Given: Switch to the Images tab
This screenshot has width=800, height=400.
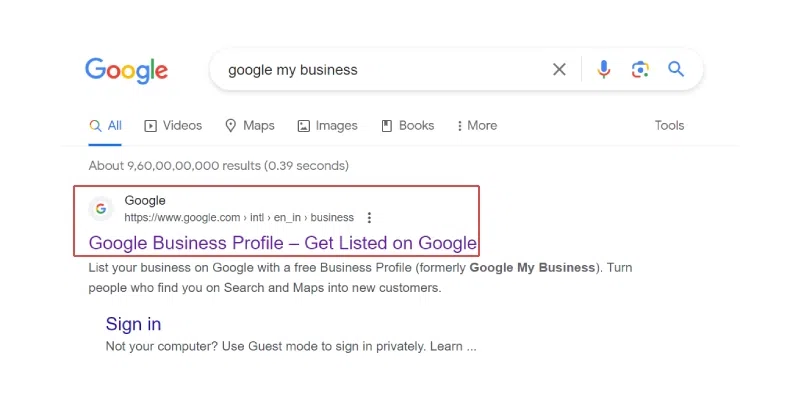Looking at the screenshot, I should pyautogui.click(x=327, y=126).
